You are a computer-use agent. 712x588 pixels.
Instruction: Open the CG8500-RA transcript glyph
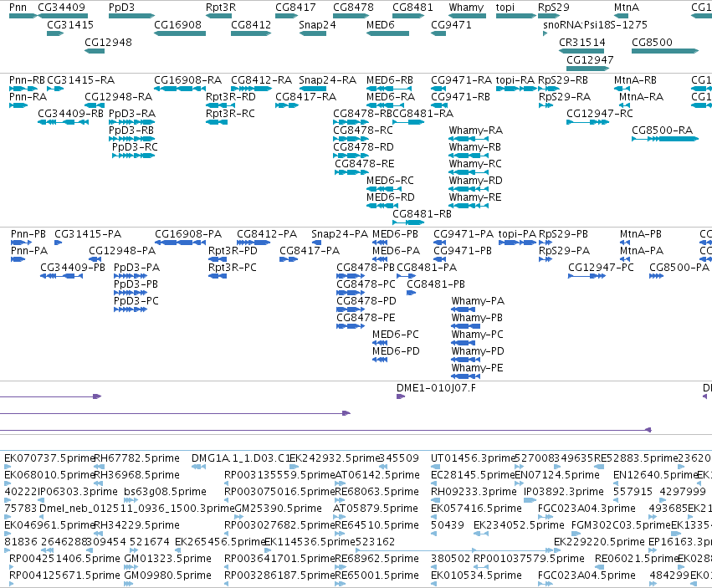(665, 139)
